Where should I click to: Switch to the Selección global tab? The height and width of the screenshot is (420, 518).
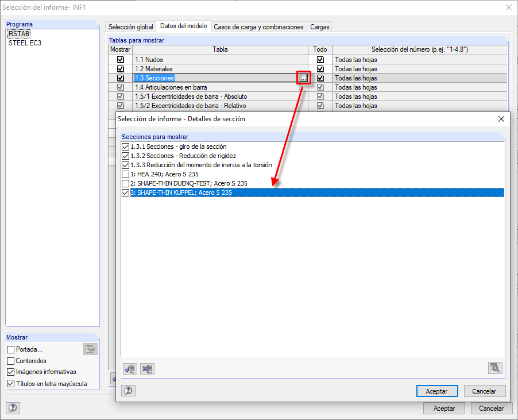131,27
